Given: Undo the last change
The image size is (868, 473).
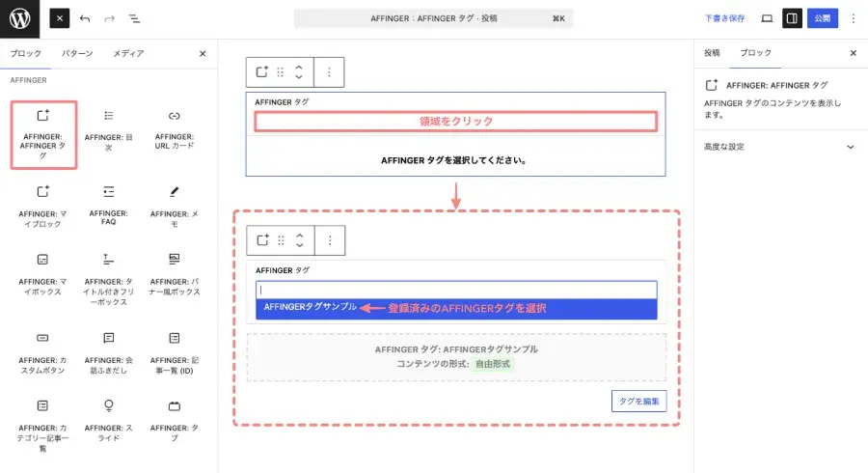Looking at the screenshot, I should (85, 18).
